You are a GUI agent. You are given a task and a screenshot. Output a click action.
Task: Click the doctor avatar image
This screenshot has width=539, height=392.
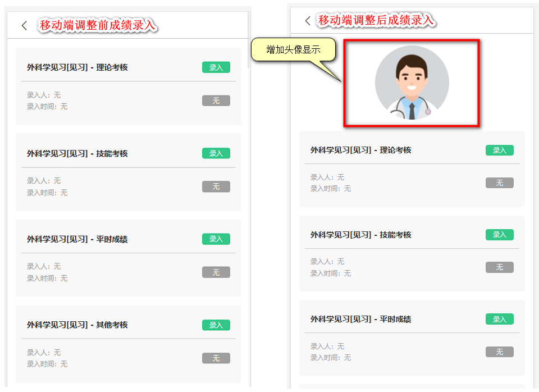(412, 83)
